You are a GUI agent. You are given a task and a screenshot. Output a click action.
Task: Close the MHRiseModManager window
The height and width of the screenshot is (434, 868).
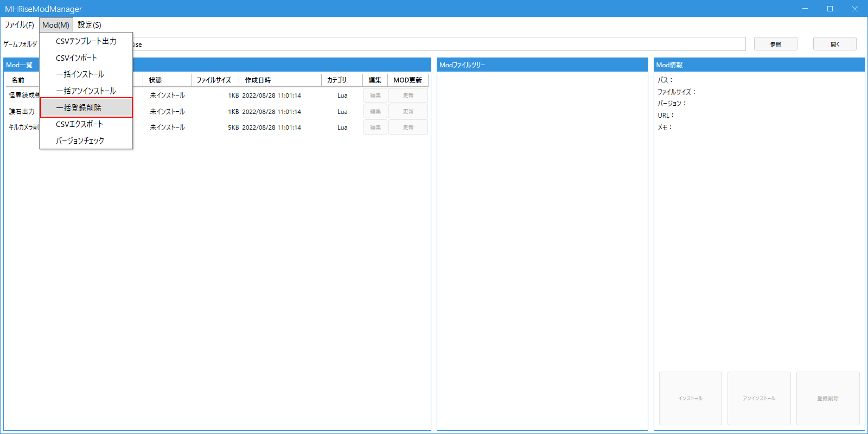(x=855, y=9)
